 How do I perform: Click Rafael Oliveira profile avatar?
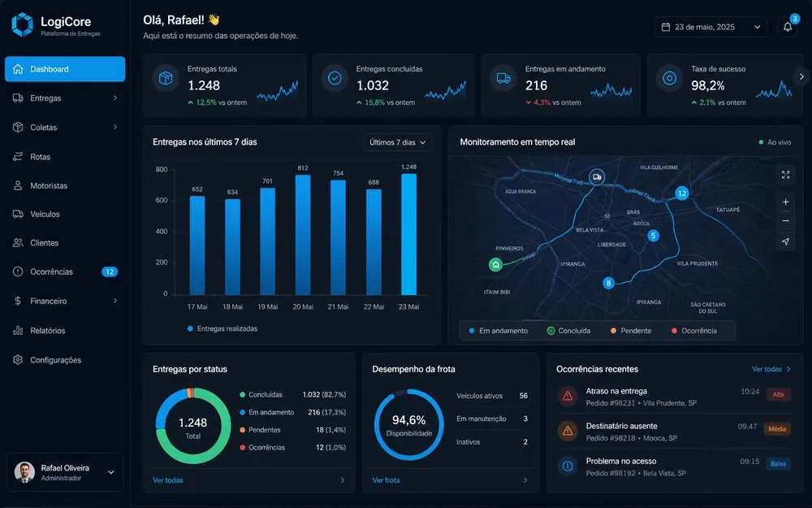coord(24,471)
